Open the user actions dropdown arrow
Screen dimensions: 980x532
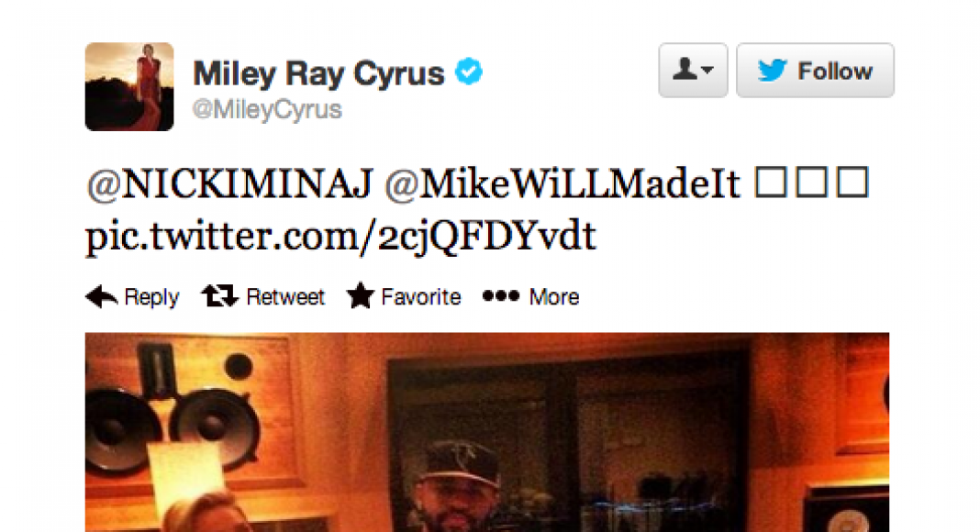click(707, 70)
